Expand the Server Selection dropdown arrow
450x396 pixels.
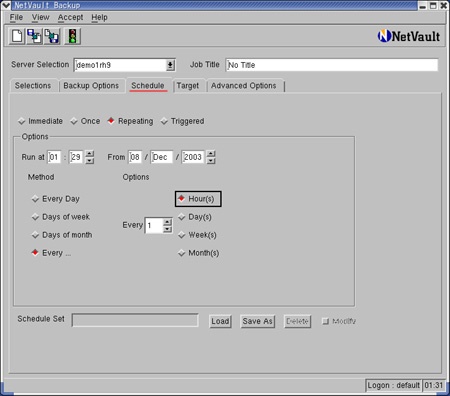170,65
